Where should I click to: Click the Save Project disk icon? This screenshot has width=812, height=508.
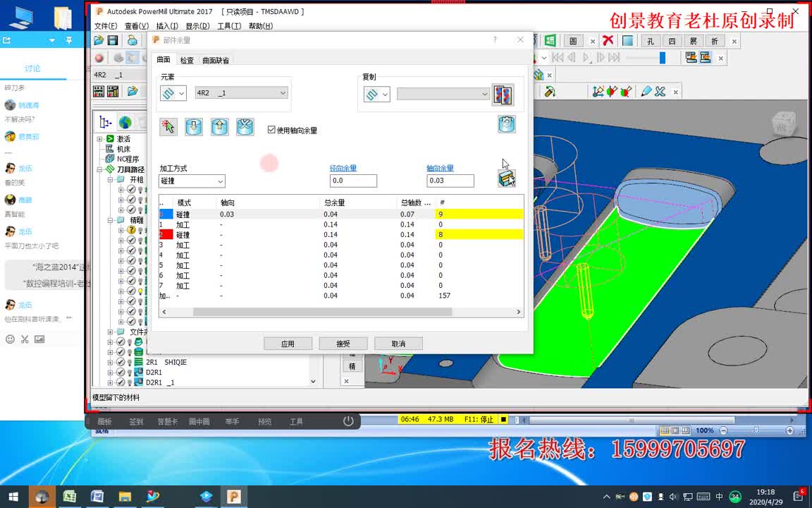pyautogui.click(x=112, y=40)
